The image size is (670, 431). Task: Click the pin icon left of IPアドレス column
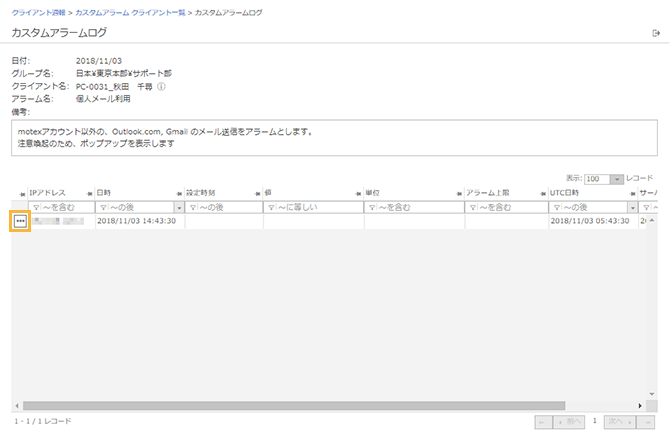22,192
